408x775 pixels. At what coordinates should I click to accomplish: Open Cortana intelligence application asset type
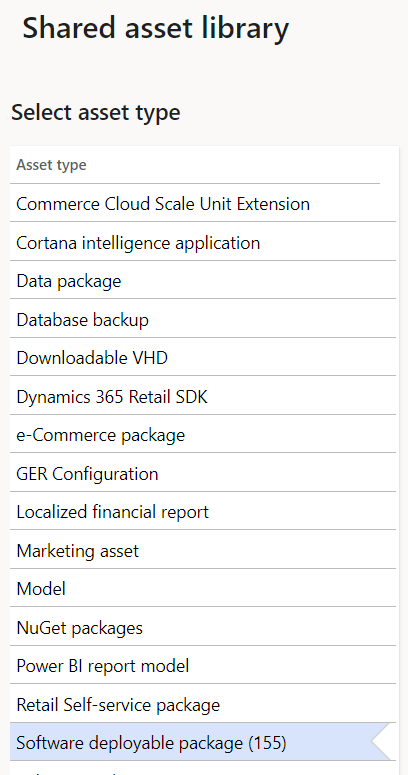point(203,242)
